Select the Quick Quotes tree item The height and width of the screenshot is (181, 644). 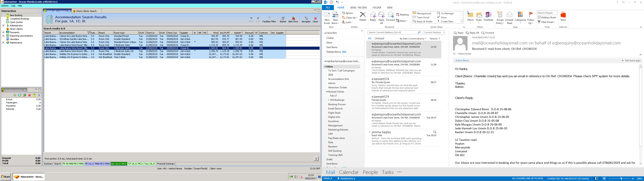click(16, 22)
